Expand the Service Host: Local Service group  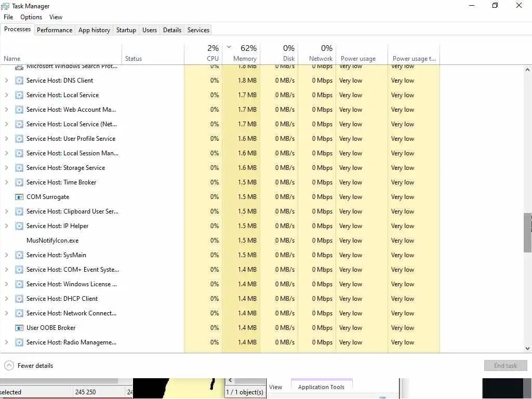click(6, 95)
